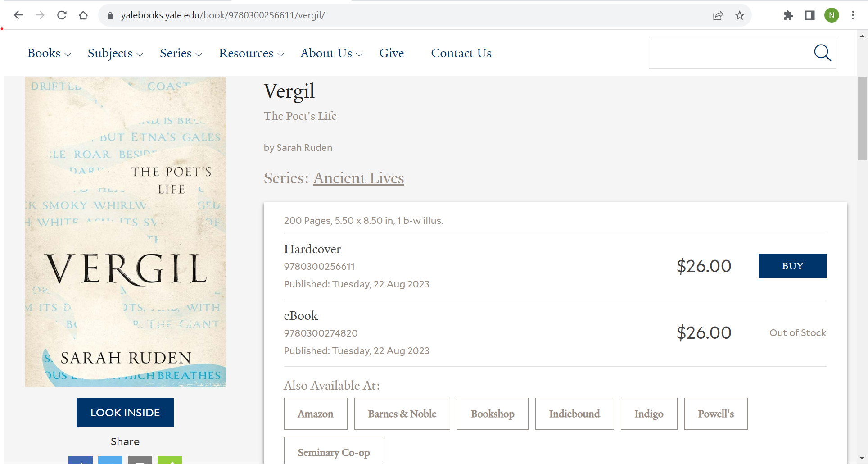Viewport: 868px width, 464px height.
Task: Go to the Contact Us page
Action: point(461,53)
